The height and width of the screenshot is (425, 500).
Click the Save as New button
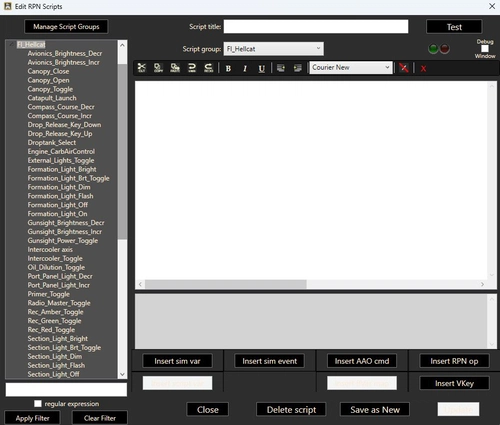click(x=375, y=409)
